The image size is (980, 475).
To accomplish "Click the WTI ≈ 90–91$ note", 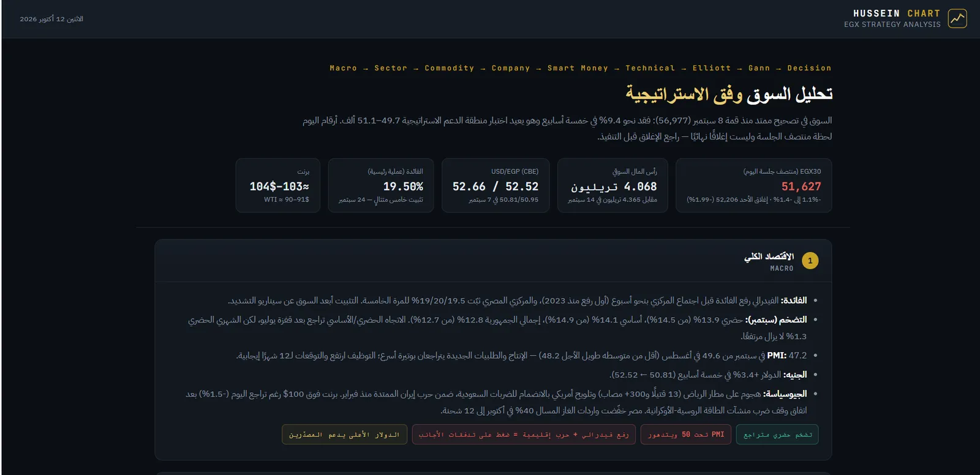I will (287, 200).
